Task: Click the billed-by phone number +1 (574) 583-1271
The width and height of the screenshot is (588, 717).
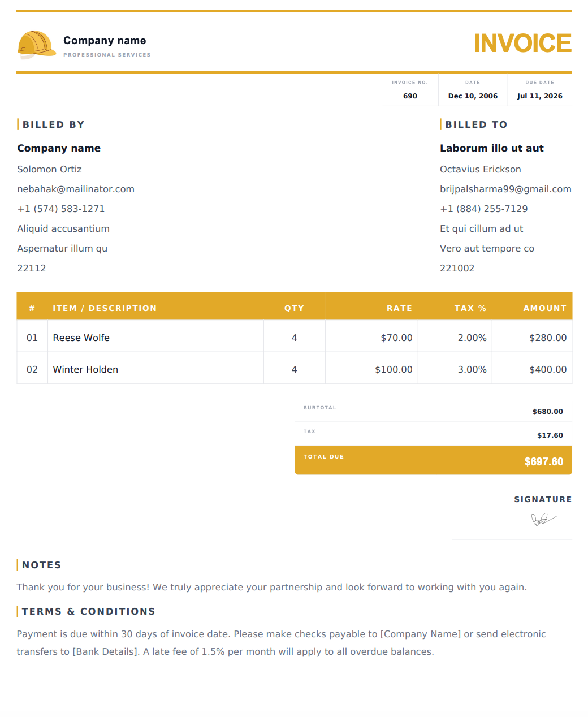Action: pyautogui.click(x=61, y=209)
